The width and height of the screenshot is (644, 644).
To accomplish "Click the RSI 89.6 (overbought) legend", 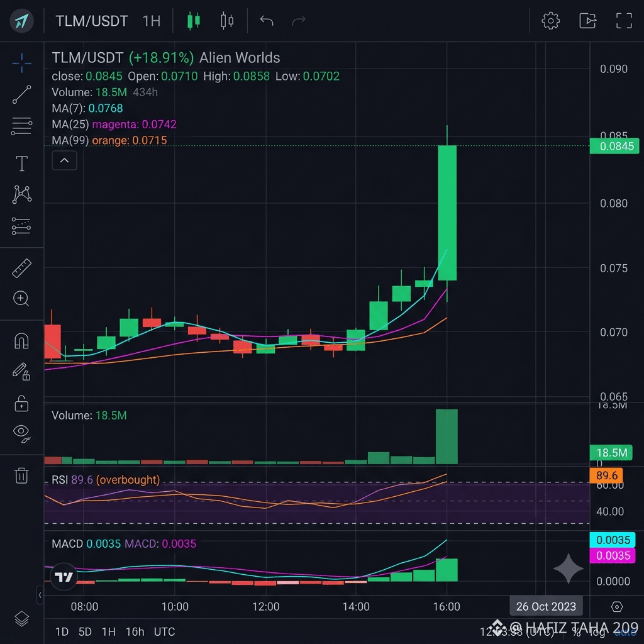I will pos(106,480).
